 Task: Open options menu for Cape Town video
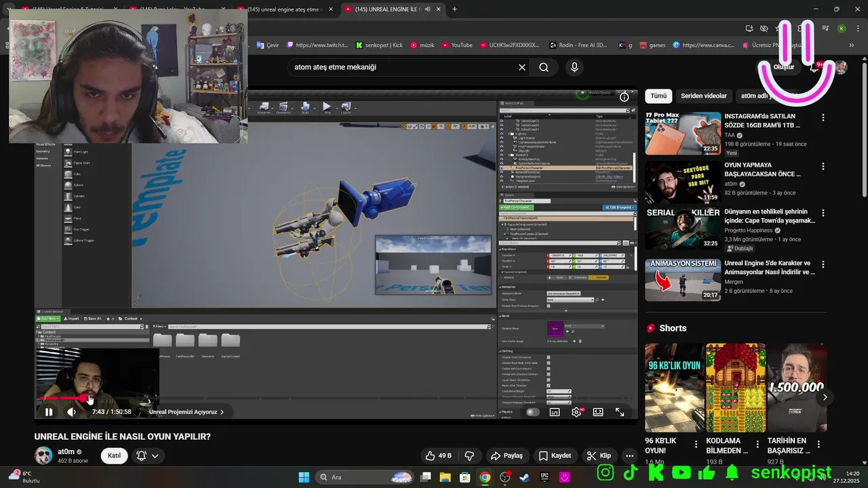pos(823,212)
